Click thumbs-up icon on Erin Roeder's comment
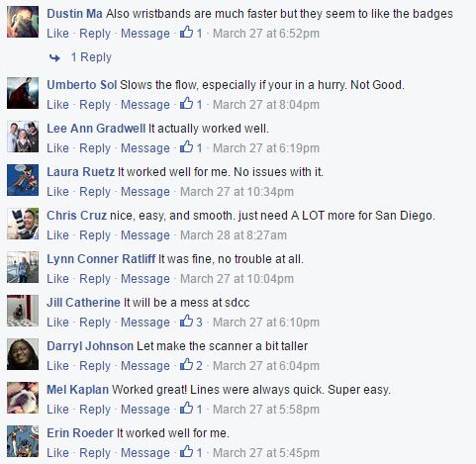This screenshot has height=464, width=476. [x=186, y=452]
